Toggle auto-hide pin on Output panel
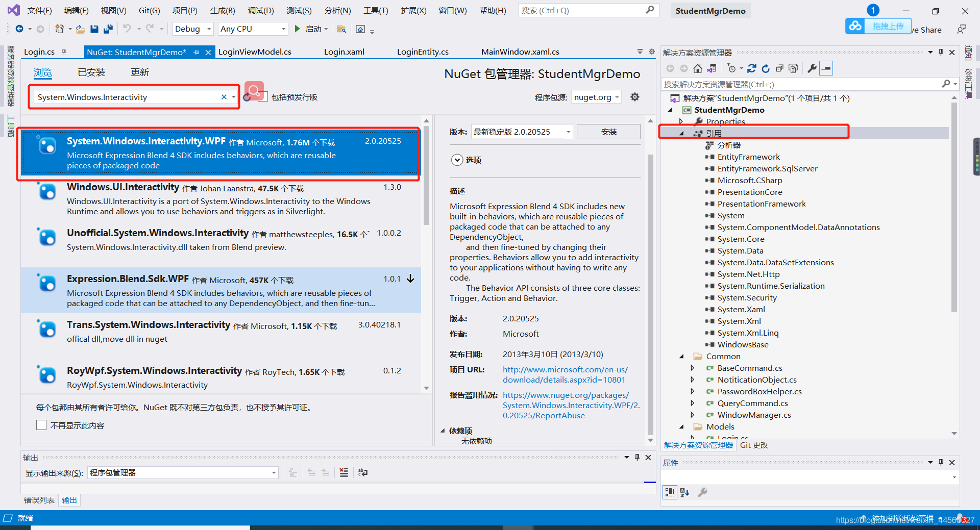Viewport: 980px width, 530px height. click(x=637, y=457)
